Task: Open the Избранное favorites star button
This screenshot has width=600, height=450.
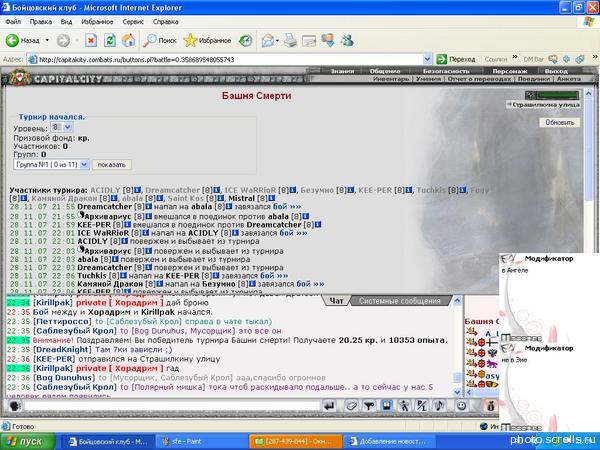Action: (207, 40)
